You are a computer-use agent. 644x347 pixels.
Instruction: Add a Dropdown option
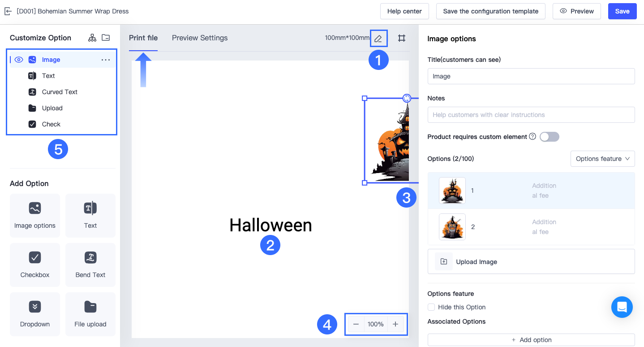(34, 314)
